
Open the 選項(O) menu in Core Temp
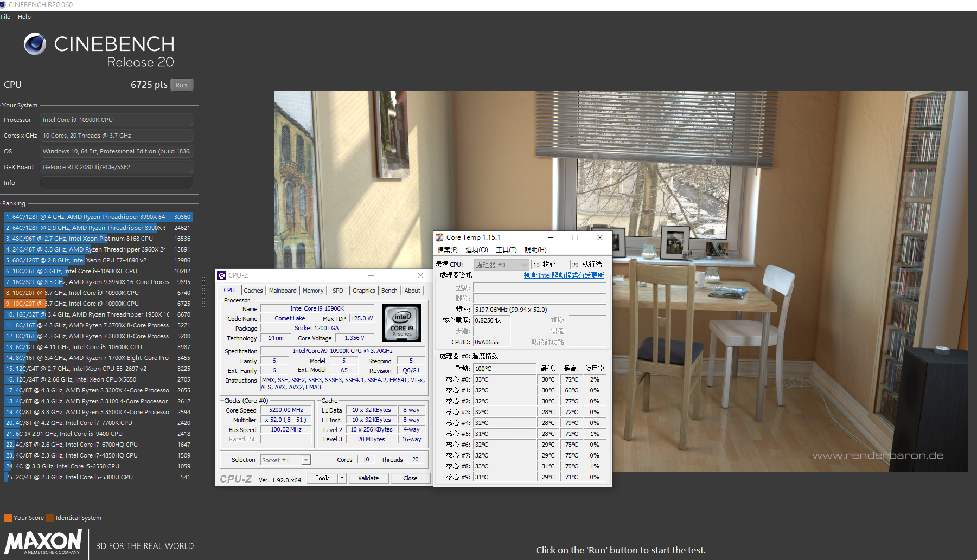[477, 250]
